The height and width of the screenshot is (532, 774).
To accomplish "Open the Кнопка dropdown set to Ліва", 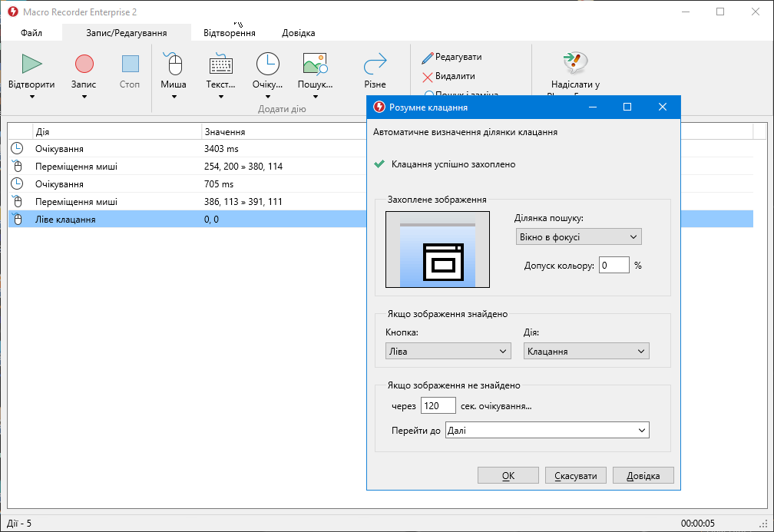I will 448,352.
